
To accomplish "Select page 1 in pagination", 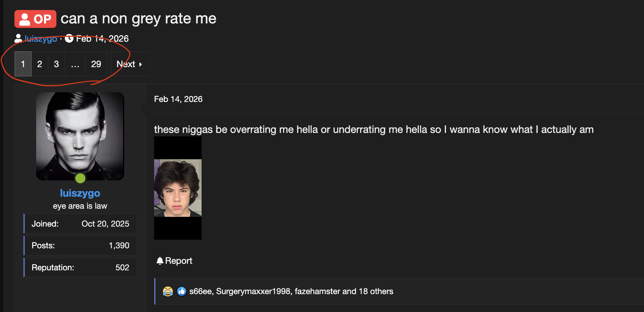I will pyautogui.click(x=23, y=64).
